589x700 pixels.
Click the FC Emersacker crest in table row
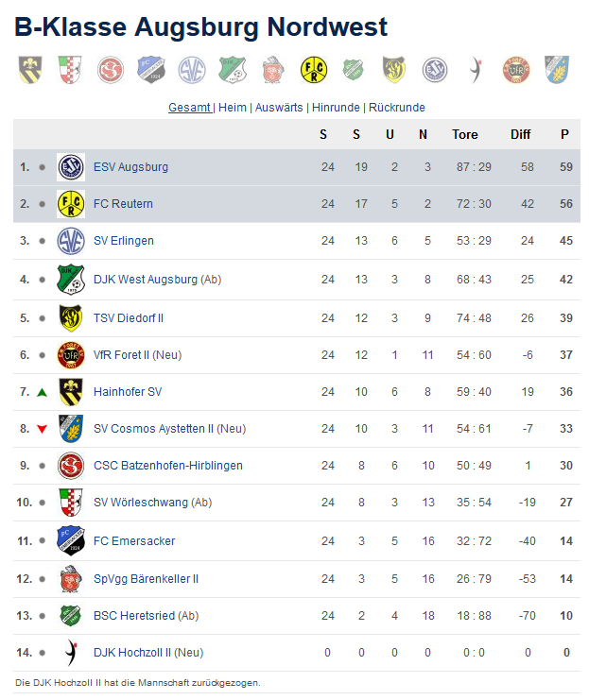coord(71,540)
